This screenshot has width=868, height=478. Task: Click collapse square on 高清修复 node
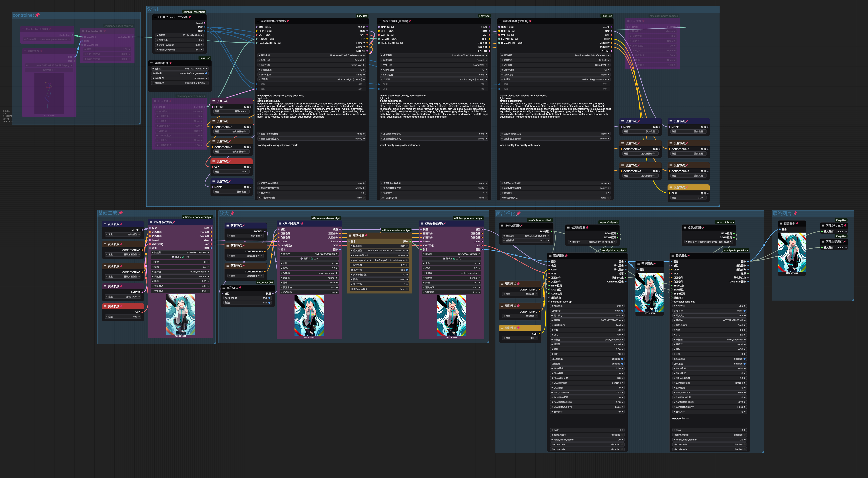[350, 235]
